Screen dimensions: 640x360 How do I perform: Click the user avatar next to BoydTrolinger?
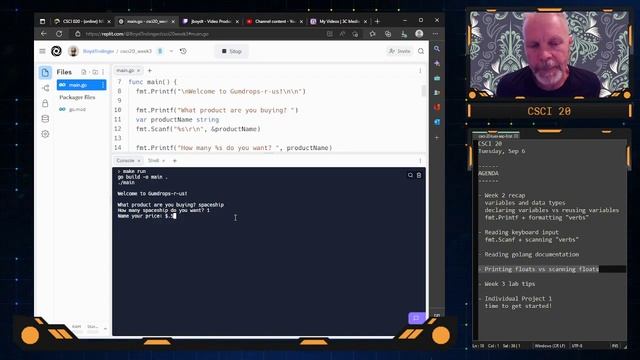click(x=73, y=51)
